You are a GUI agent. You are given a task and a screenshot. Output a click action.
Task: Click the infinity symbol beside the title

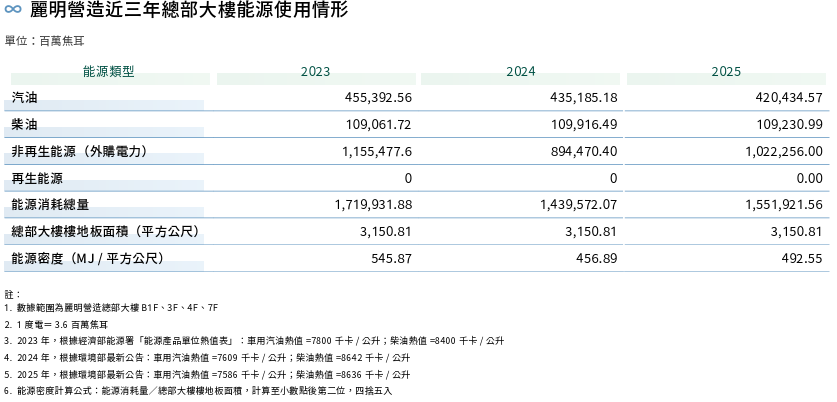(x=13, y=9)
